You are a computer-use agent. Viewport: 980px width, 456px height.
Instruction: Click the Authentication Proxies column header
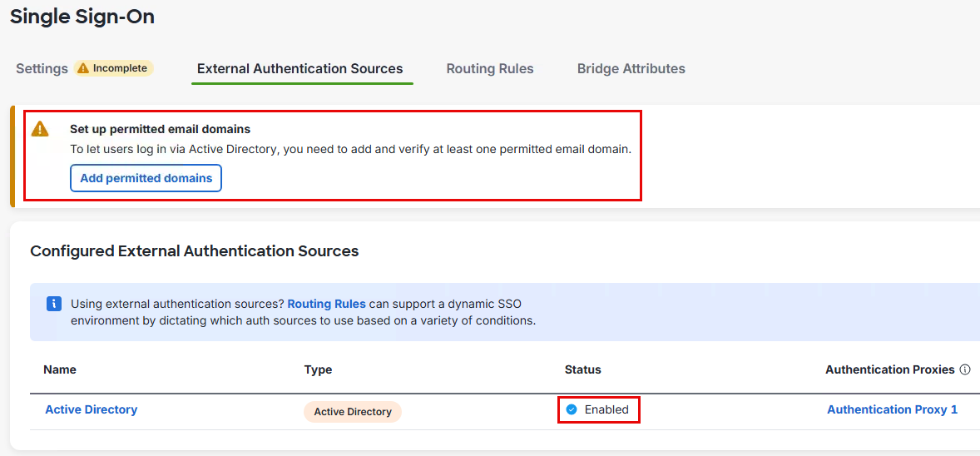889,369
